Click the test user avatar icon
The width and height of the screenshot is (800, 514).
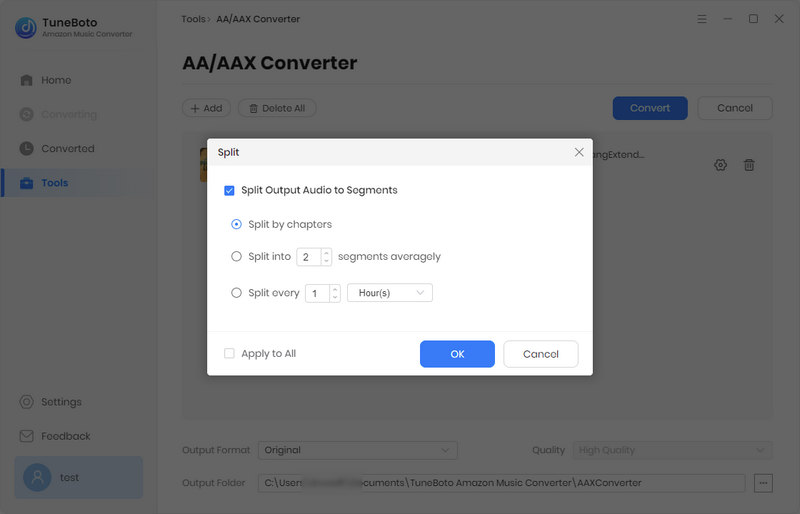point(37,477)
